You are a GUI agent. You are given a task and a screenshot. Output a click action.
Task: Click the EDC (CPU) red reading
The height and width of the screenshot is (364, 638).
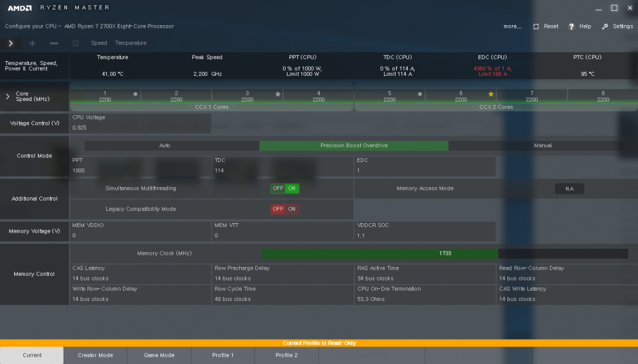point(493,71)
